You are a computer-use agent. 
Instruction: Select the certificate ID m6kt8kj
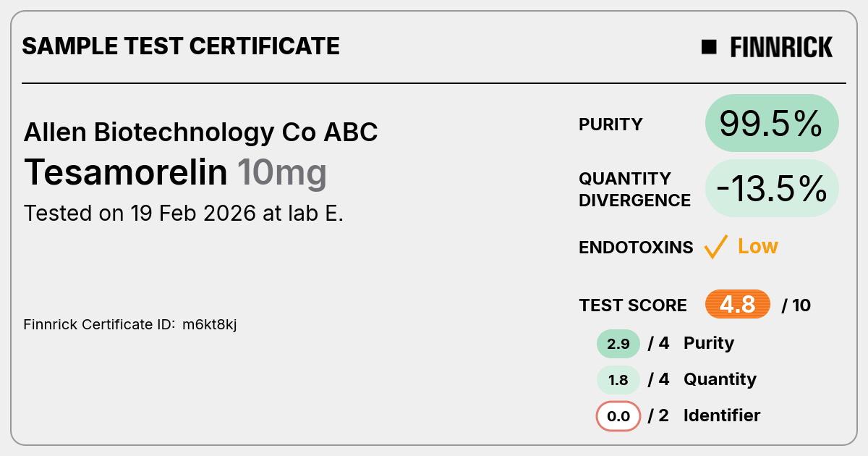[209, 324]
